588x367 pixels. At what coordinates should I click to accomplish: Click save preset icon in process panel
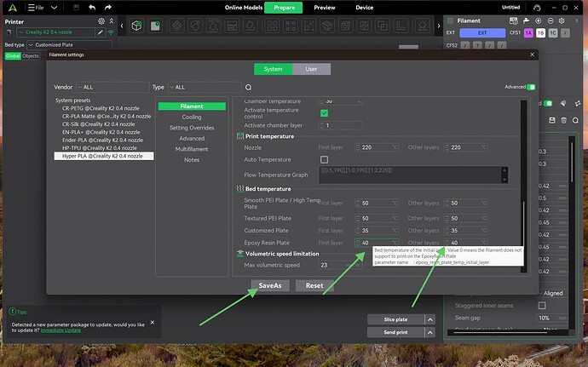click(552, 120)
